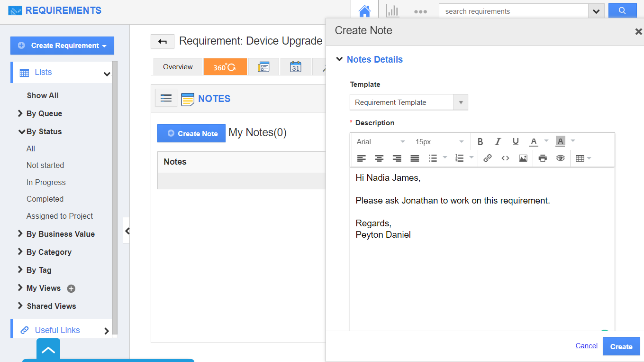Open the reports bar chart icon
The height and width of the screenshot is (362, 644).
pos(392,11)
